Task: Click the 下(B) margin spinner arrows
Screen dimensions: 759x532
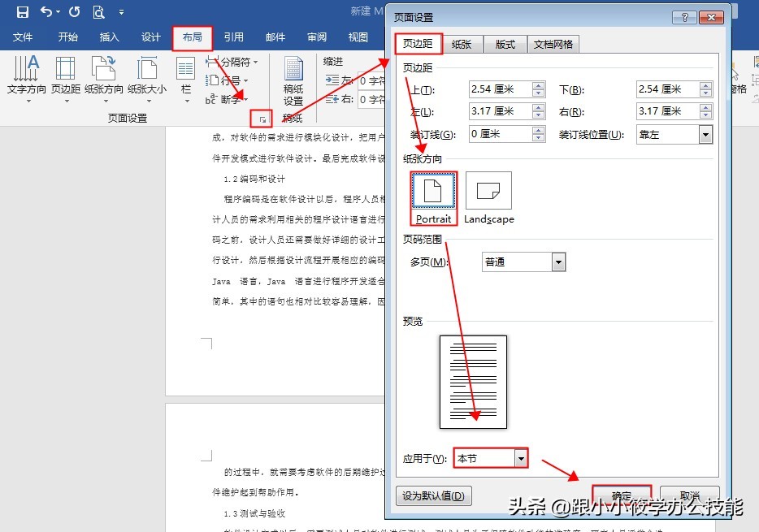Action: [x=705, y=89]
